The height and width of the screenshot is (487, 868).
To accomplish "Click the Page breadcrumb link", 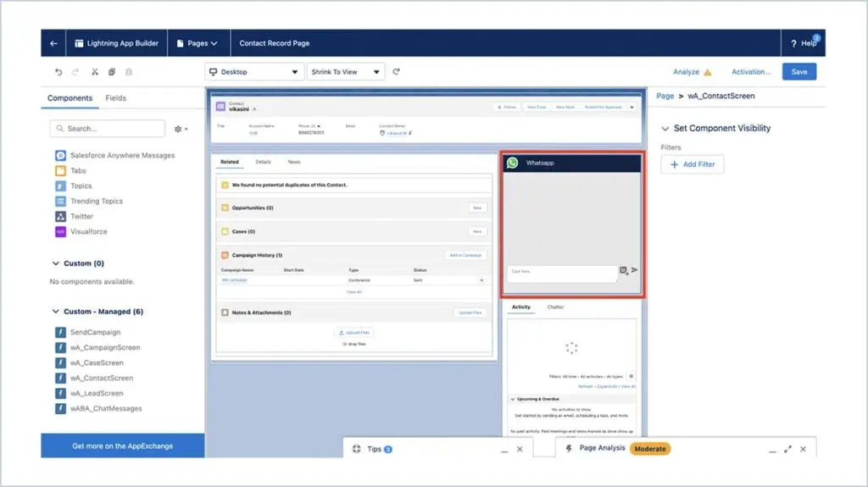I will [x=665, y=96].
